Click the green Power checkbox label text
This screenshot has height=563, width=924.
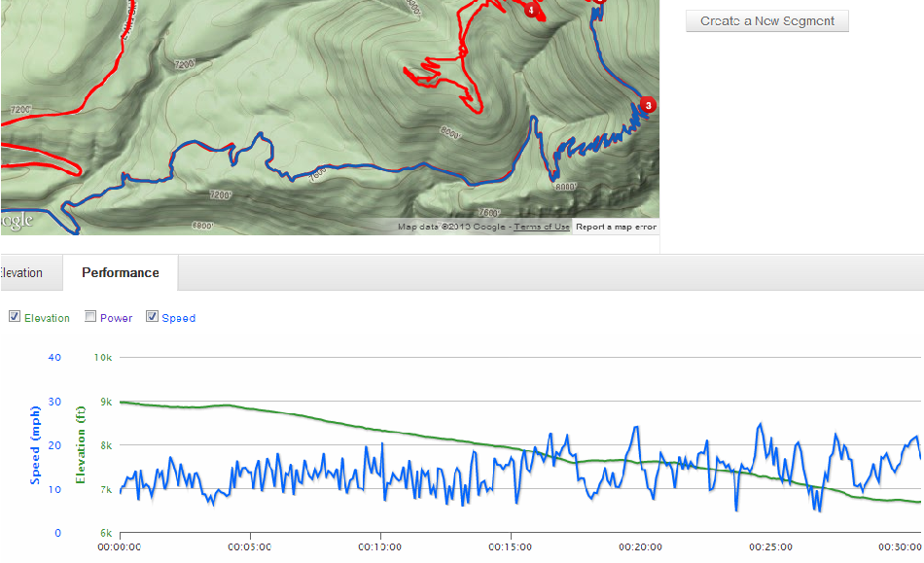[116, 318]
